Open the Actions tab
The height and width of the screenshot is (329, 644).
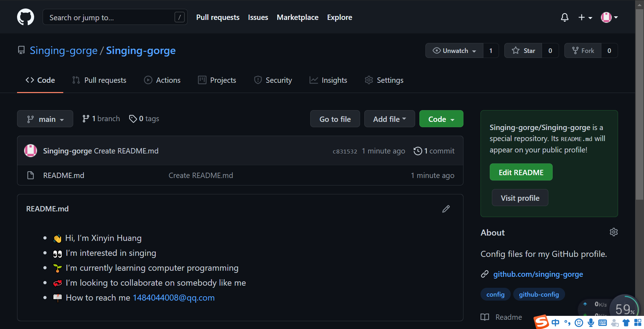(162, 80)
